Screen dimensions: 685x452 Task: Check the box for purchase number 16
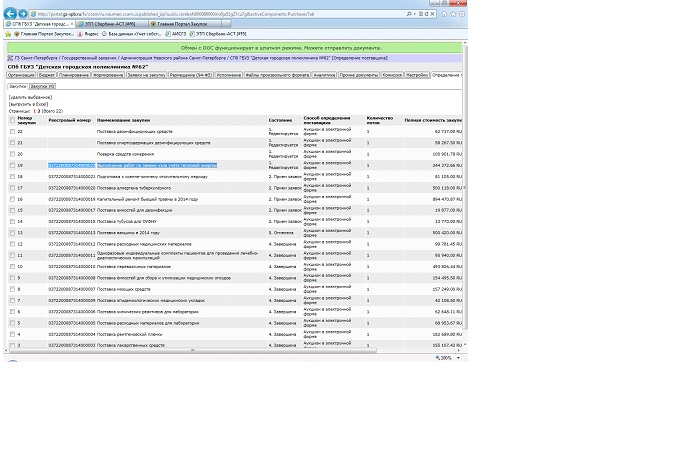pyautogui.click(x=12, y=199)
